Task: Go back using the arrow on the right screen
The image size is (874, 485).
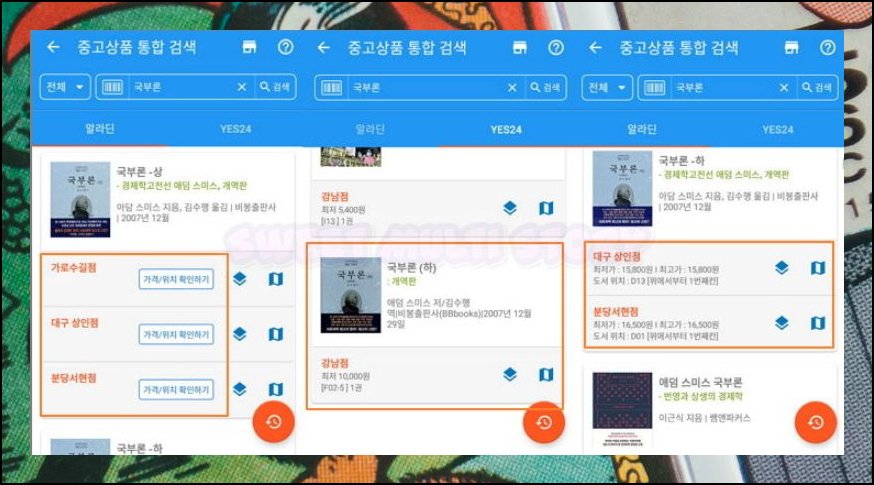Action: coord(595,48)
